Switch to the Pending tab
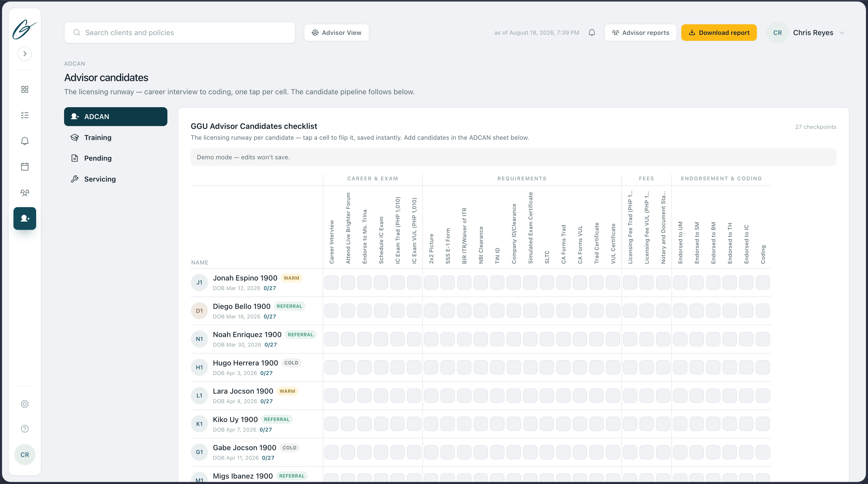868x484 pixels. 115,158
